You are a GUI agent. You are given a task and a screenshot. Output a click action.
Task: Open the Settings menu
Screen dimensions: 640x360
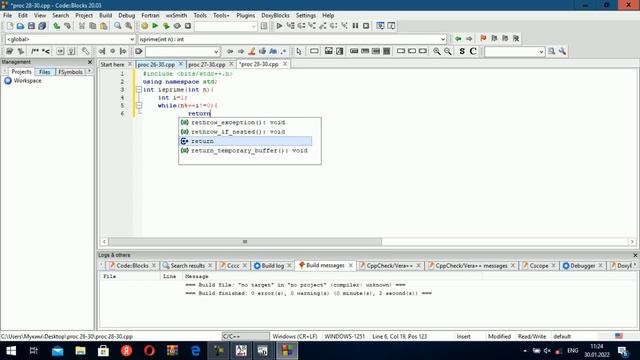306,15
